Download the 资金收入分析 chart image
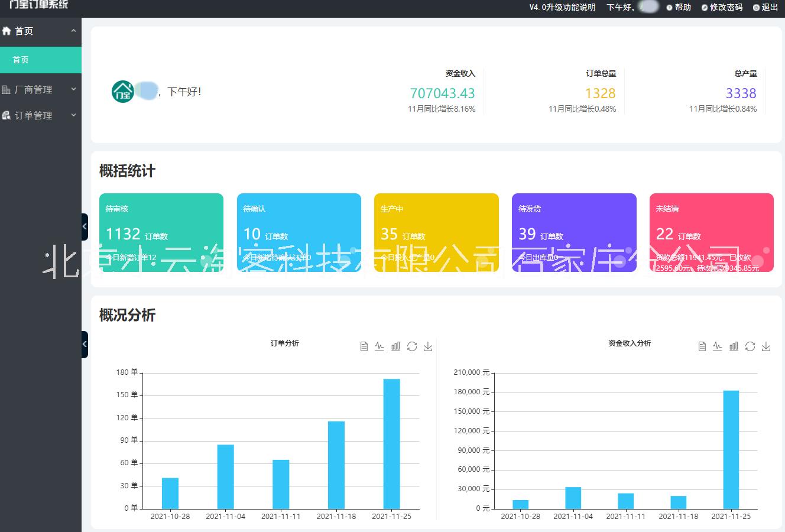The height and width of the screenshot is (532, 785). (766, 346)
